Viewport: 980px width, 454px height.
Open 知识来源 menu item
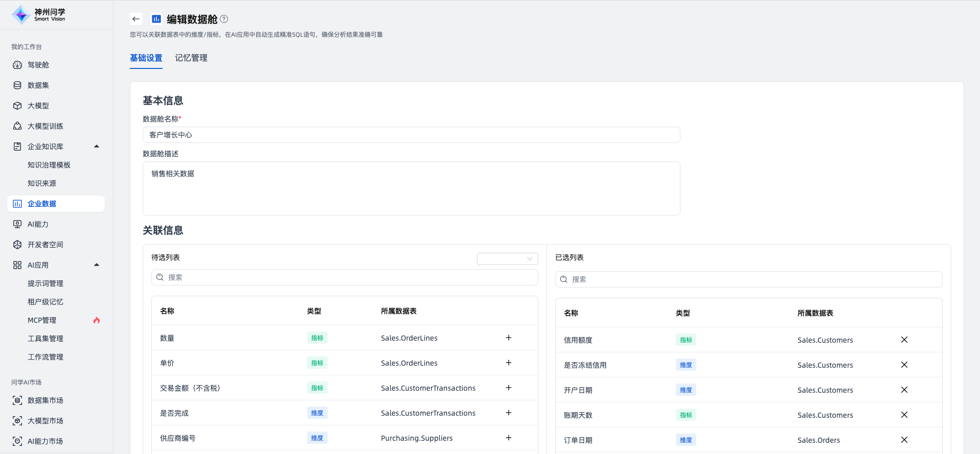tap(42, 183)
